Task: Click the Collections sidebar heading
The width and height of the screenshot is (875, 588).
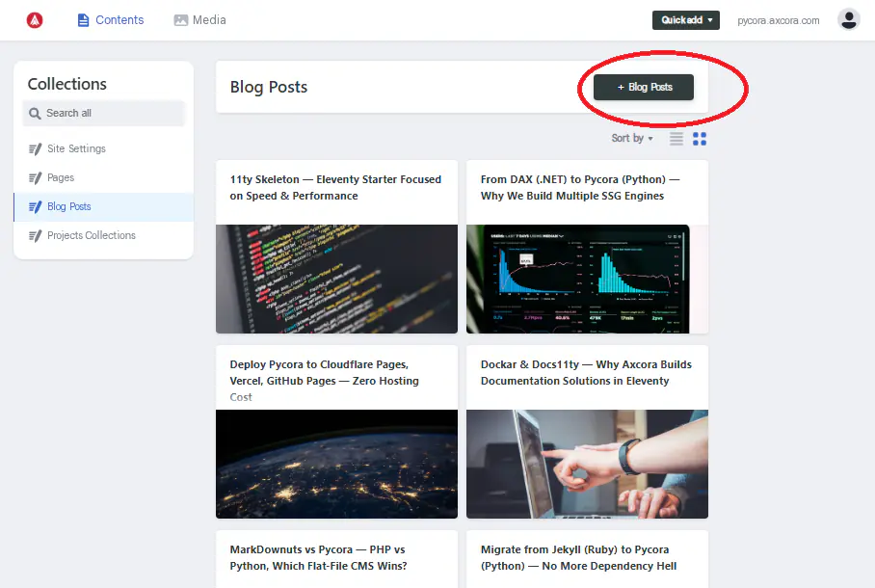Action: [x=66, y=84]
